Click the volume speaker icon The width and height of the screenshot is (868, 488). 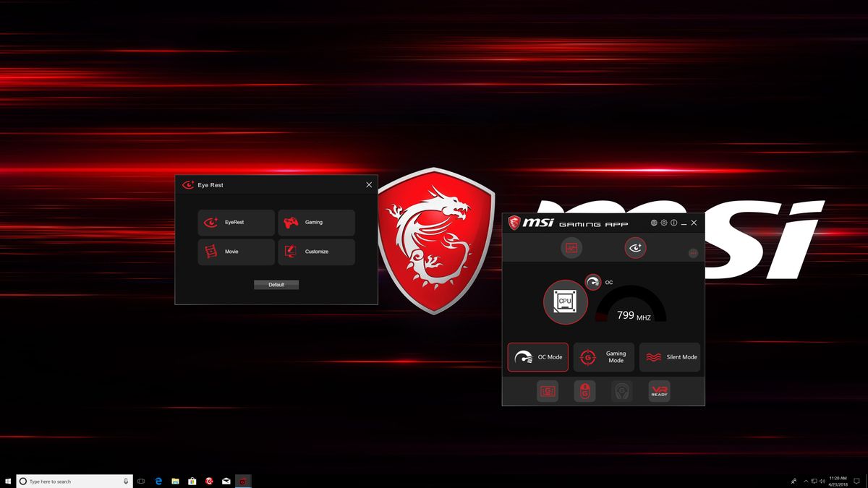(x=822, y=481)
